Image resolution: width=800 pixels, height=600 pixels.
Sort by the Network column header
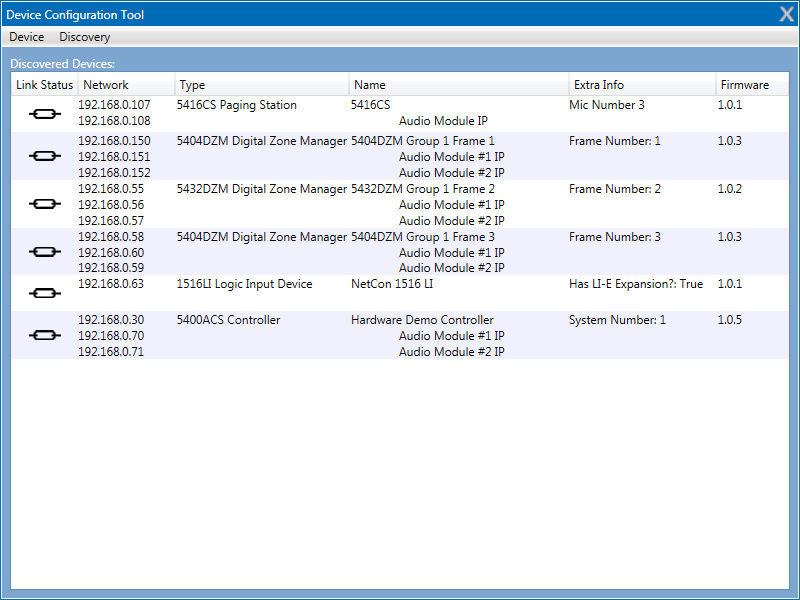(x=106, y=85)
